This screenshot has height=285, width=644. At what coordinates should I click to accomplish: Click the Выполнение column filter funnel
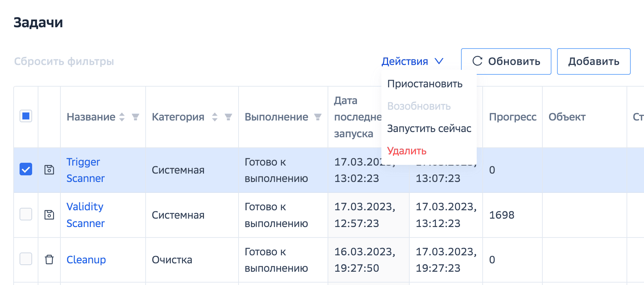[318, 117]
